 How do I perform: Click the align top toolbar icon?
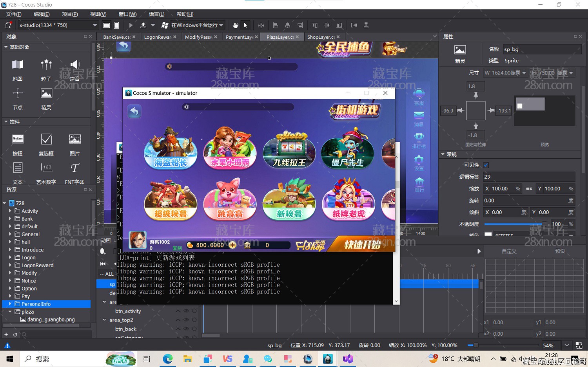[315, 25]
